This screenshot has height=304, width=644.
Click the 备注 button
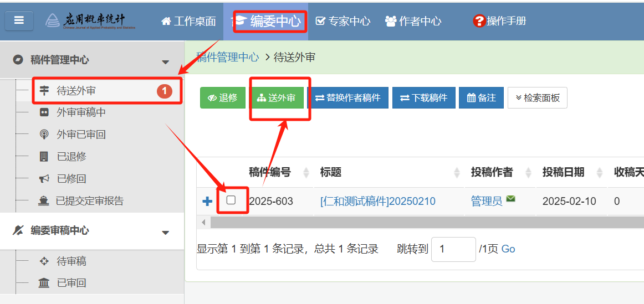point(482,97)
